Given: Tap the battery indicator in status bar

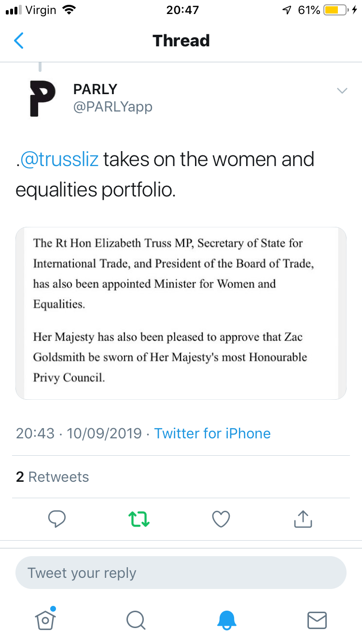Looking at the screenshot, I should pos(337,10).
